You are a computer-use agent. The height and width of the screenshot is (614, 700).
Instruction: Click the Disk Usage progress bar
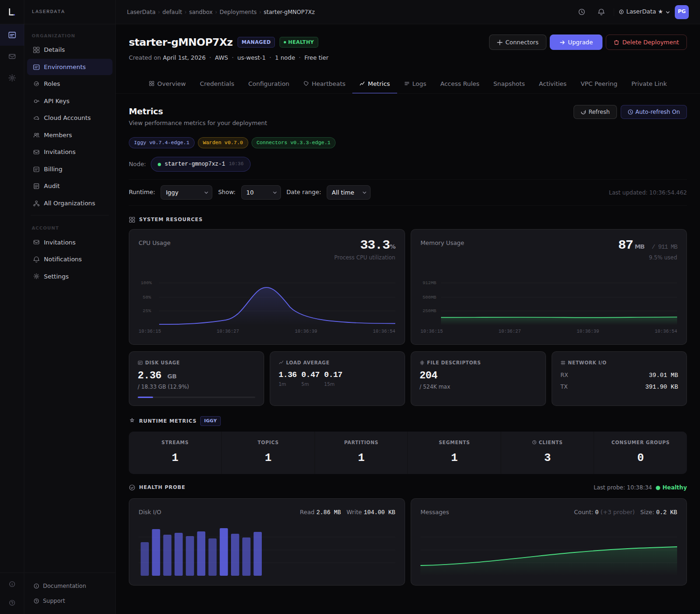pos(196,397)
